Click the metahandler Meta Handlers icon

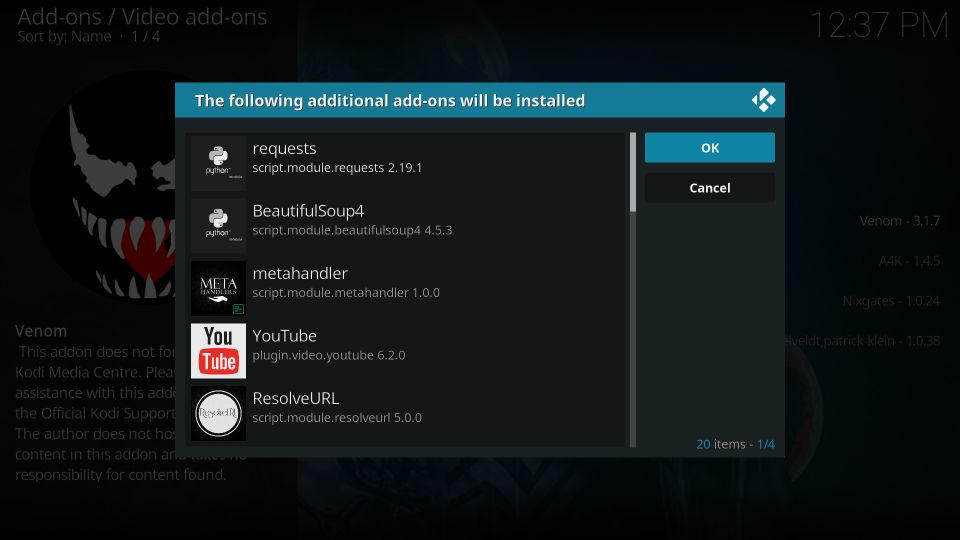click(218, 288)
